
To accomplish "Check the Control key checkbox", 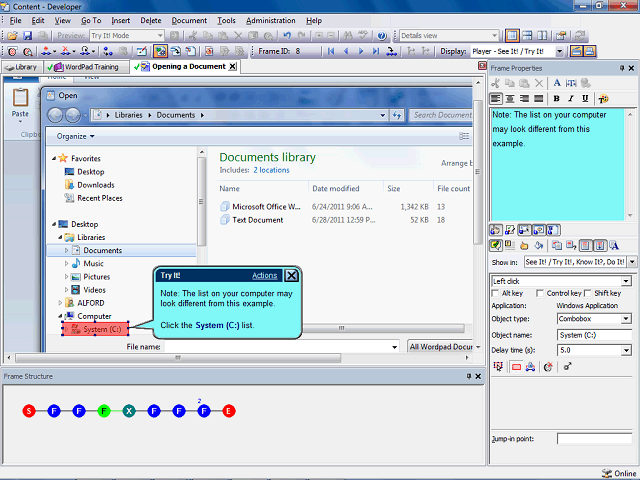I will point(540,293).
